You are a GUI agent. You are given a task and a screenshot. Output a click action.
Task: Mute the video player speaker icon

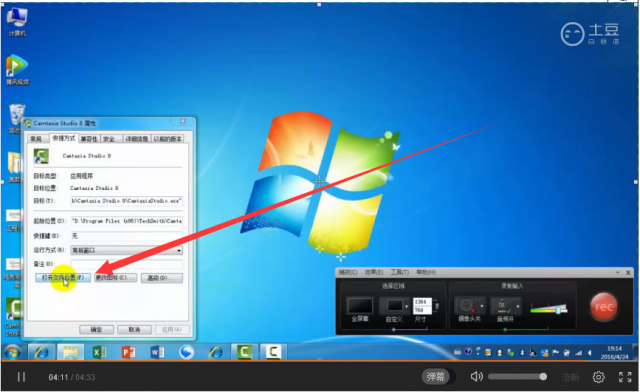476,376
